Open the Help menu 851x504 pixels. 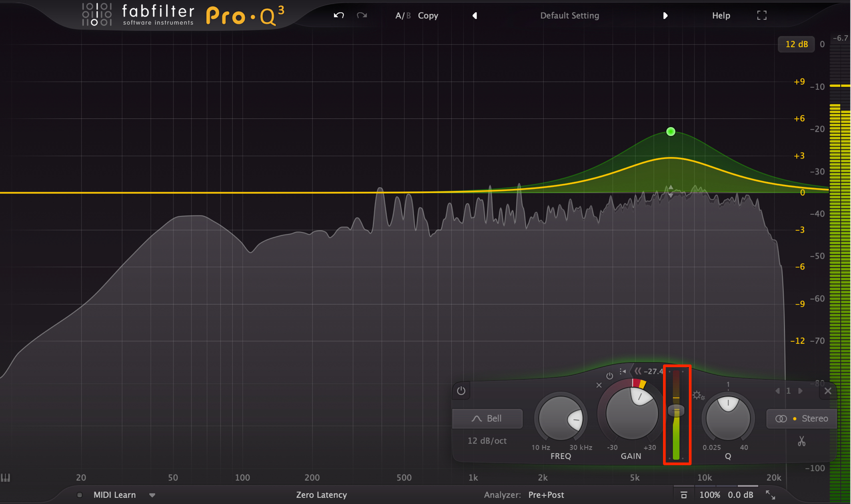721,15
